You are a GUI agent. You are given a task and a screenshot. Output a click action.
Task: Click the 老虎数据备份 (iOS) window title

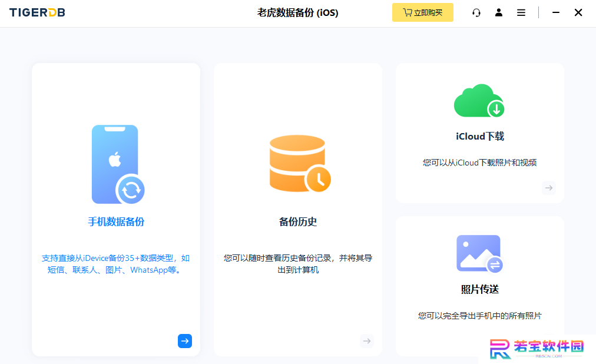[297, 12]
